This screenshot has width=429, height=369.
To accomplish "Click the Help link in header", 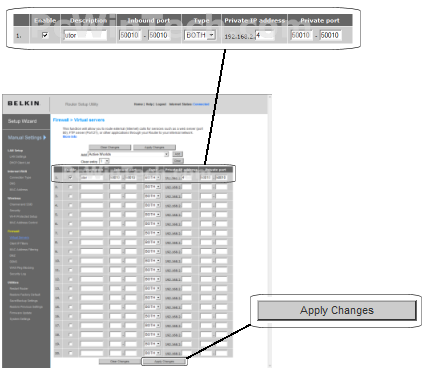I will coord(149,104).
